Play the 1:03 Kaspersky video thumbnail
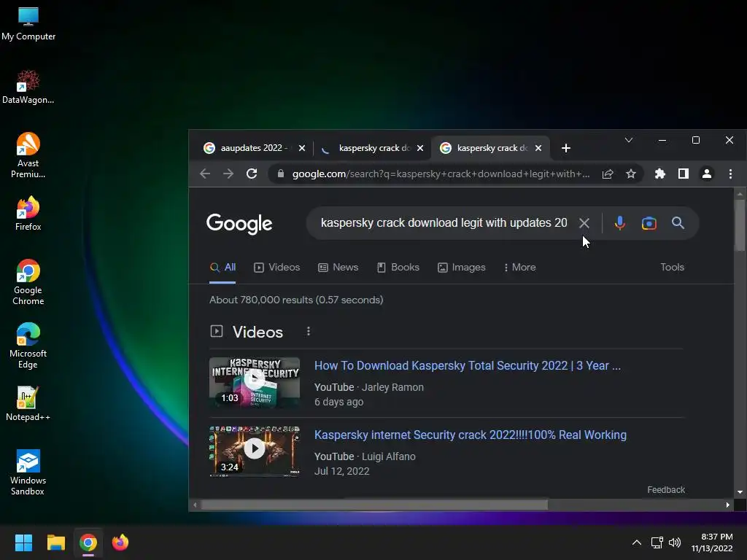 [255, 382]
